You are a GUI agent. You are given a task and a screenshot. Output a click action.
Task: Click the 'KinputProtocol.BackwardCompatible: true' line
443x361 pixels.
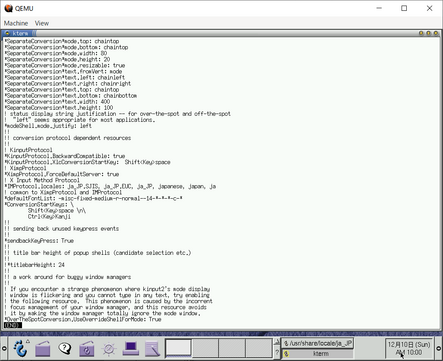pos(65,156)
